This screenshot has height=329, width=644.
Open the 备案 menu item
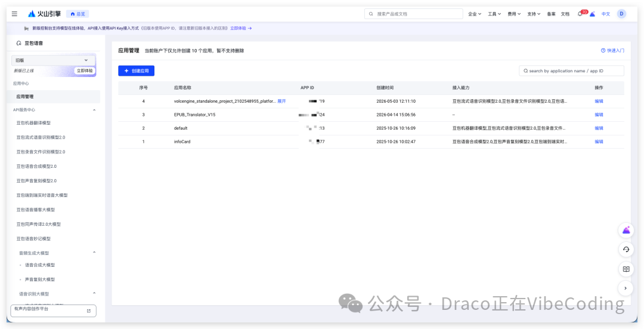coord(551,14)
